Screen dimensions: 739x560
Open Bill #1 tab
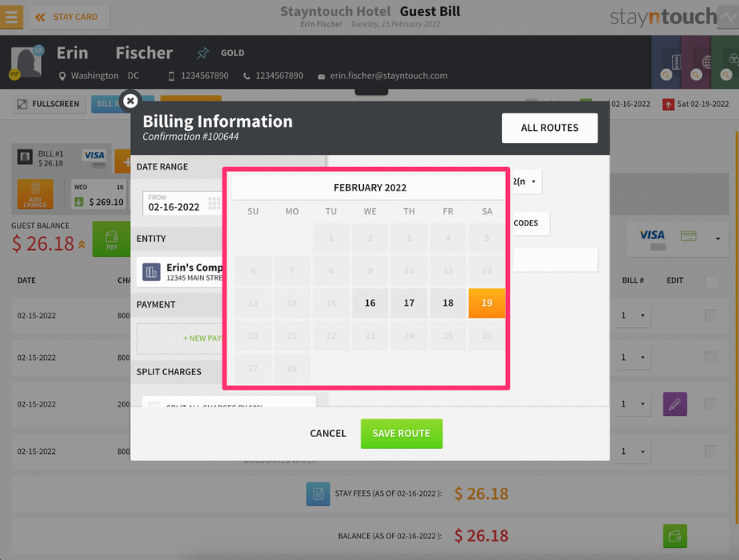pyautogui.click(x=62, y=158)
